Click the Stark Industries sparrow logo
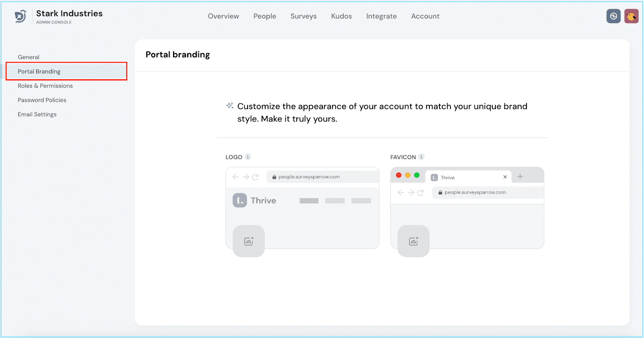644x338 pixels. click(21, 16)
